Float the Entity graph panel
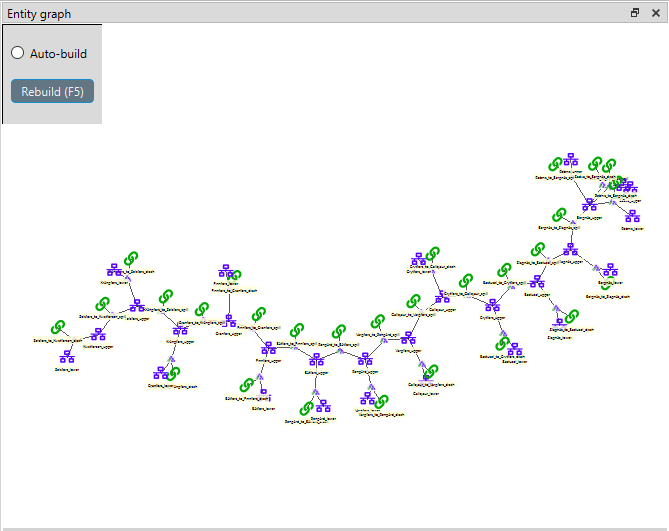669x531 pixels. pos(635,13)
